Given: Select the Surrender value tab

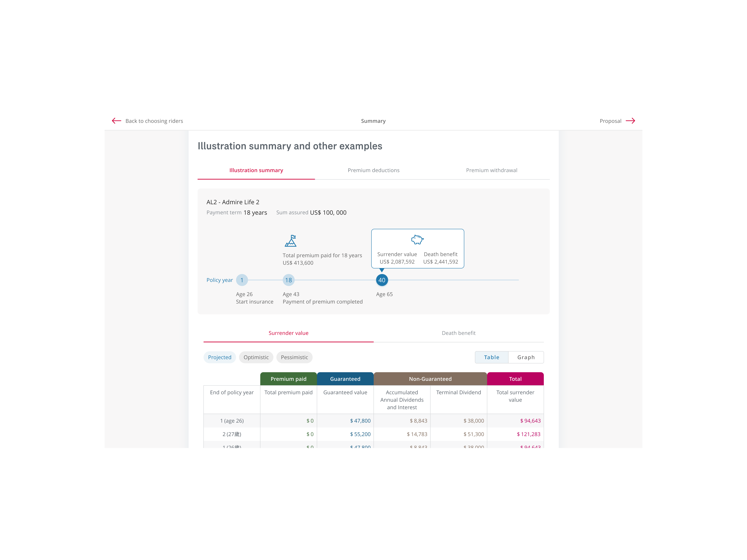Looking at the screenshot, I should click(288, 333).
